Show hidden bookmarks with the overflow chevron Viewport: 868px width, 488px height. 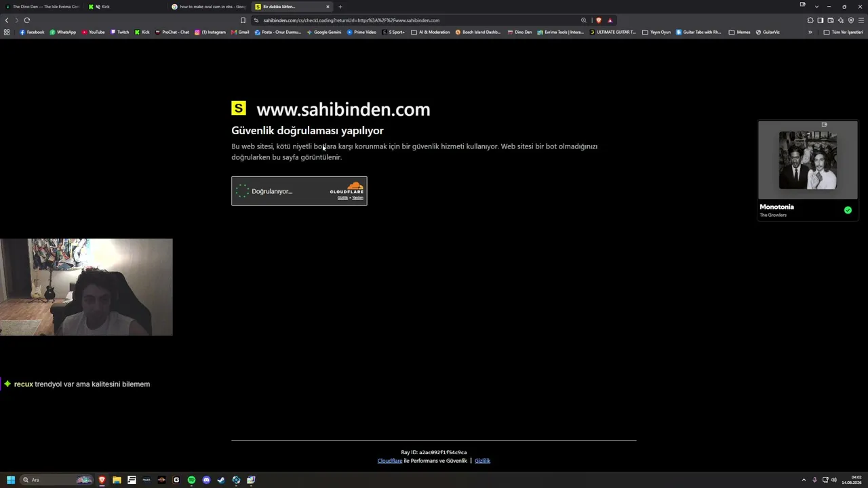pos(810,32)
